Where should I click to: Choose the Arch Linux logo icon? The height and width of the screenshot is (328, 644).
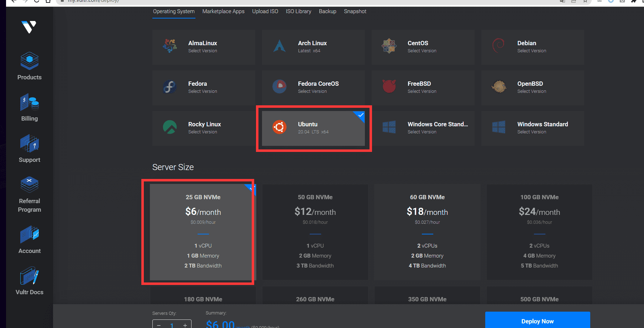pyautogui.click(x=279, y=46)
